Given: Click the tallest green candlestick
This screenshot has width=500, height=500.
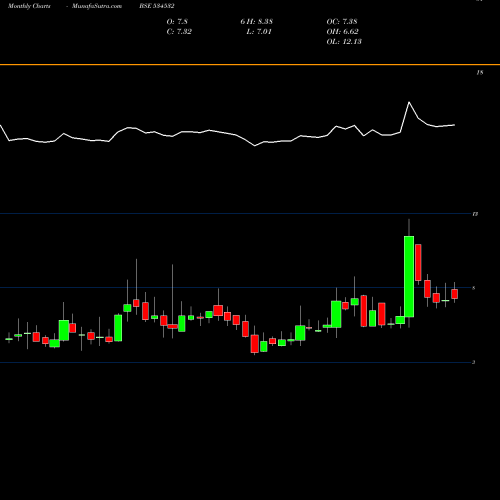Looking at the screenshot, I should (x=409, y=276).
